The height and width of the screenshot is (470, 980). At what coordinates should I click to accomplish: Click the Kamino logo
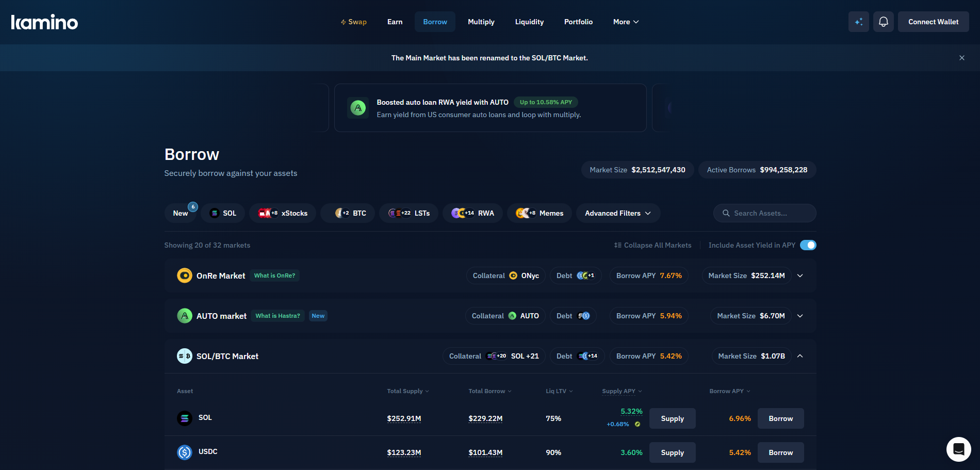44,22
